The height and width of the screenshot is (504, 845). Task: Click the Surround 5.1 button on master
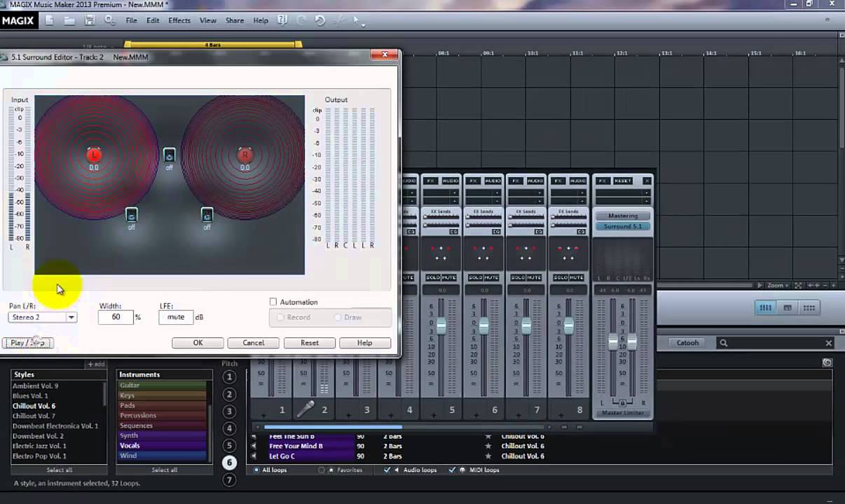(x=623, y=226)
